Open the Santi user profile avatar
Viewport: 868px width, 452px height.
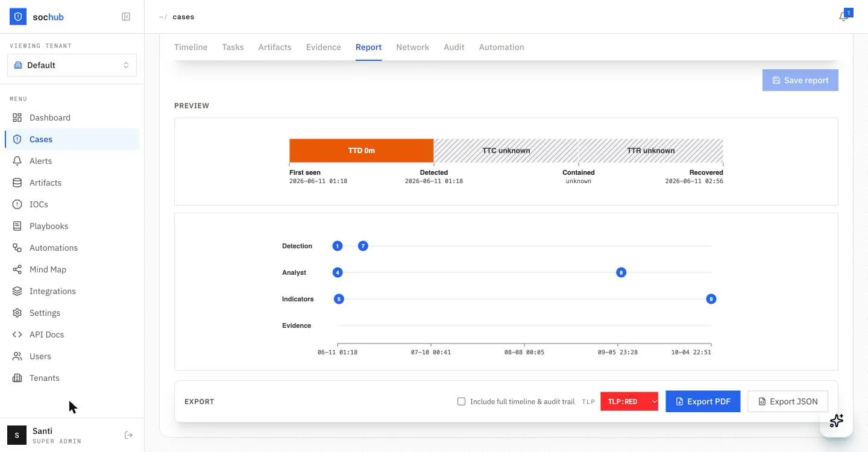point(17,435)
